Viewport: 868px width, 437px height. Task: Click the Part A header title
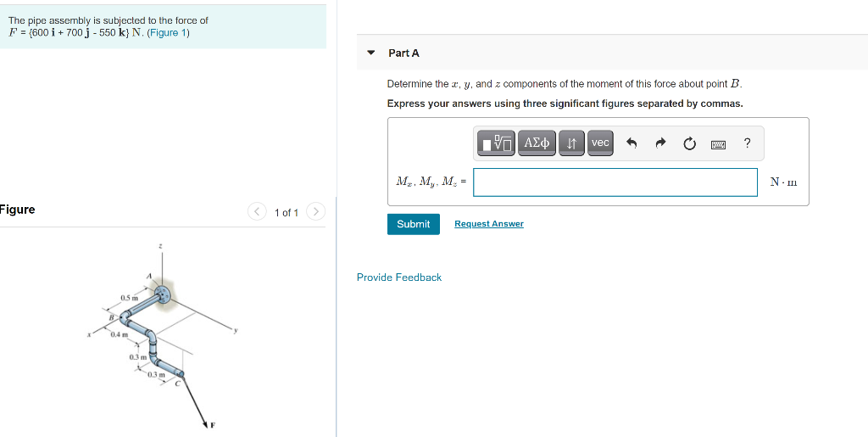(x=403, y=53)
